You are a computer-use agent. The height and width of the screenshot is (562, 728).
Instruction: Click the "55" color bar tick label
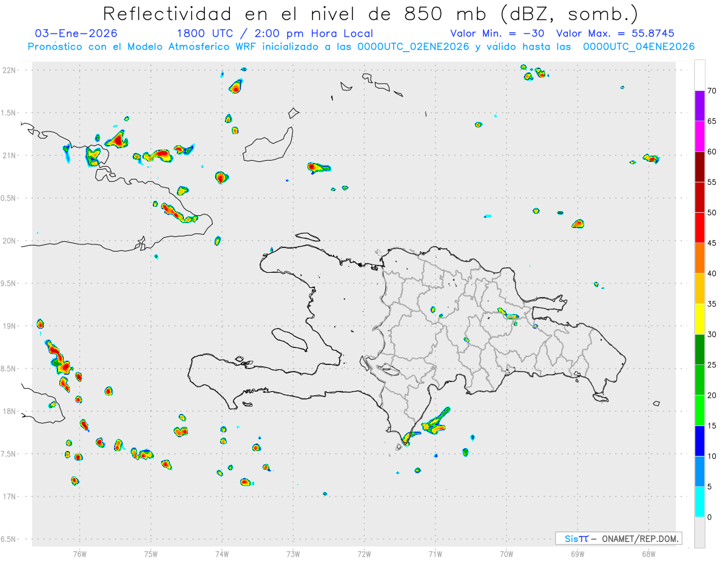pos(712,182)
